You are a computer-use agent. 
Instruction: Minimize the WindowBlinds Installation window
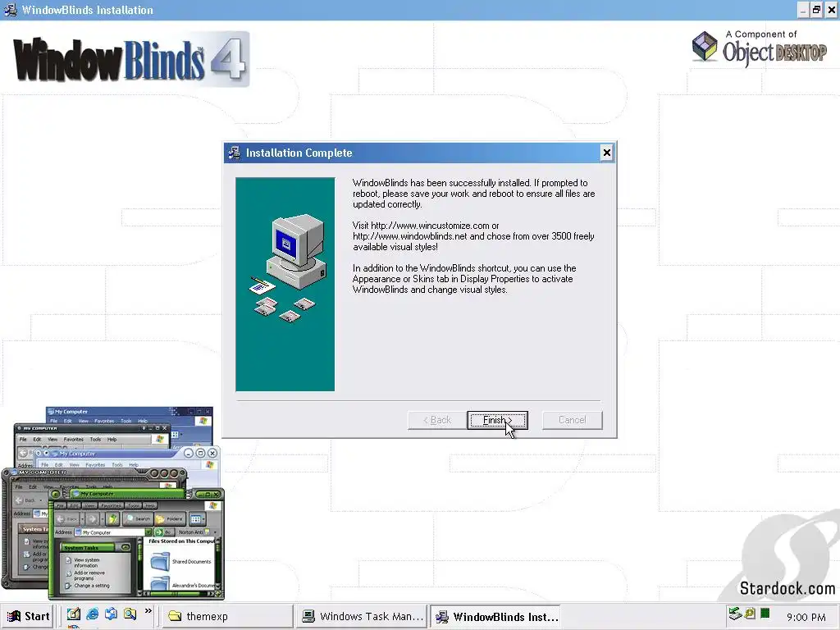tap(803, 10)
